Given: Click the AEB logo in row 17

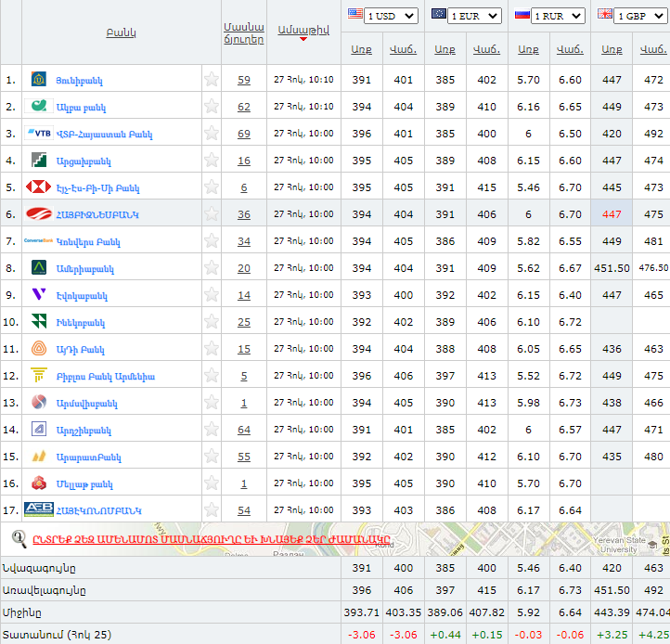Looking at the screenshot, I should tap(39, 509).
